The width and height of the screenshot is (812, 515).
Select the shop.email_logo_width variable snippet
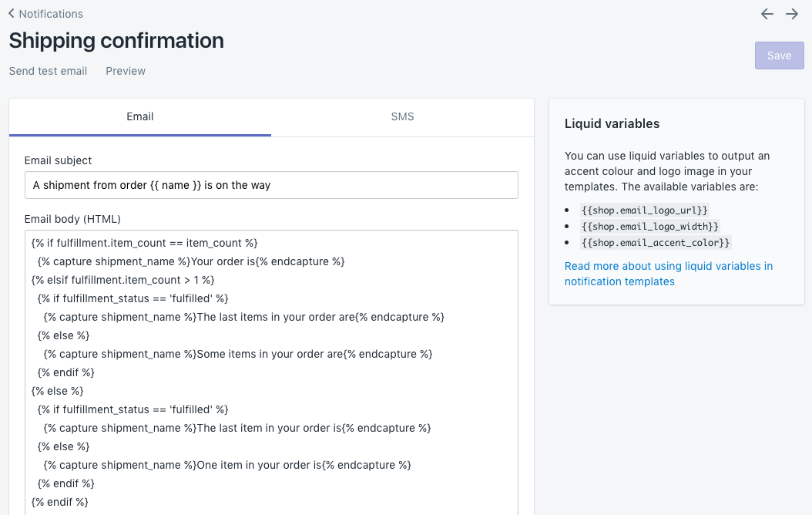click(x=648, y=226)
